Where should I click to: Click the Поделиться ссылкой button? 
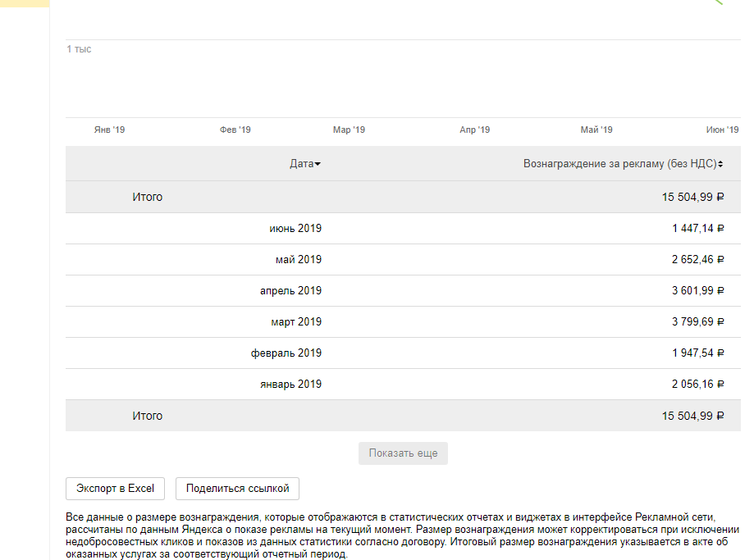(238, 489)
